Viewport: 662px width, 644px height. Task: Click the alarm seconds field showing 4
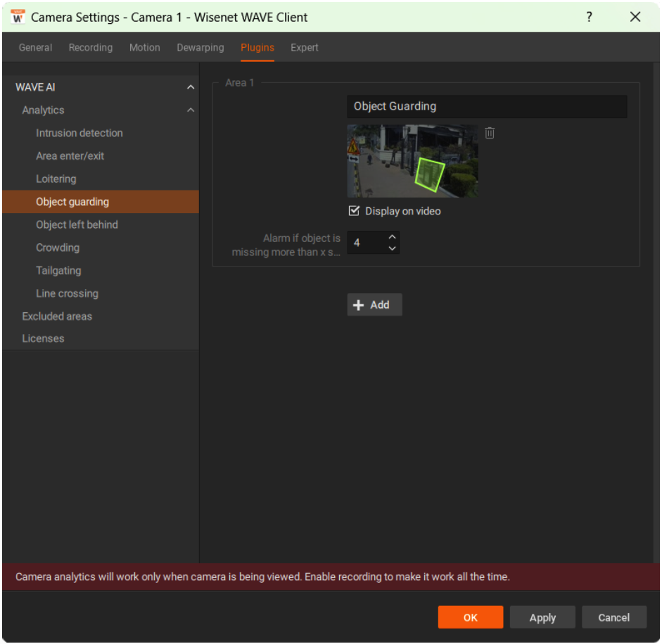coord(367,243)
